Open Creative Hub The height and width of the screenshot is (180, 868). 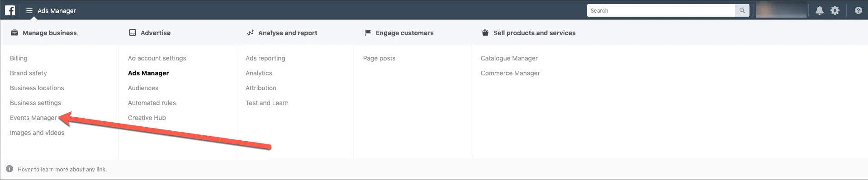click(147, 118)
